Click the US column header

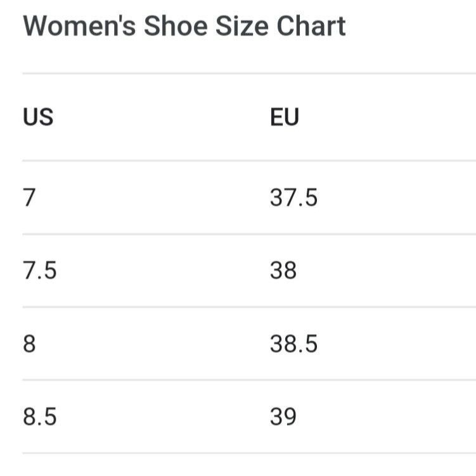[x=38, y=117]
